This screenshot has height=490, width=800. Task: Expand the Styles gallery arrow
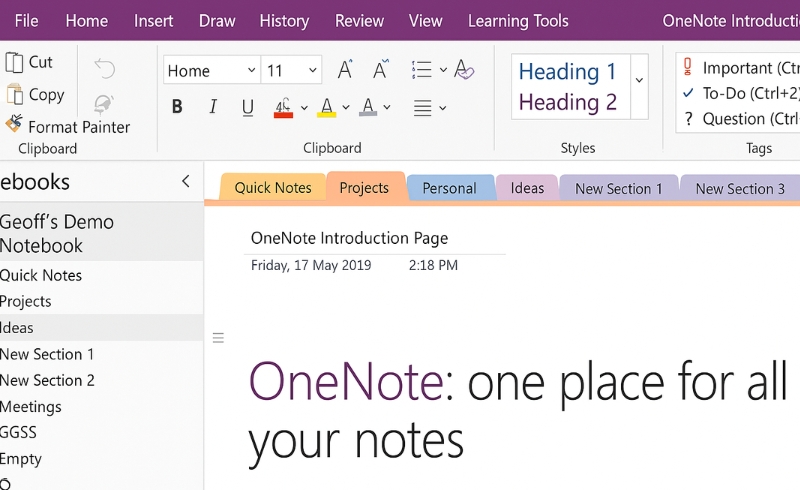[639, 80]
